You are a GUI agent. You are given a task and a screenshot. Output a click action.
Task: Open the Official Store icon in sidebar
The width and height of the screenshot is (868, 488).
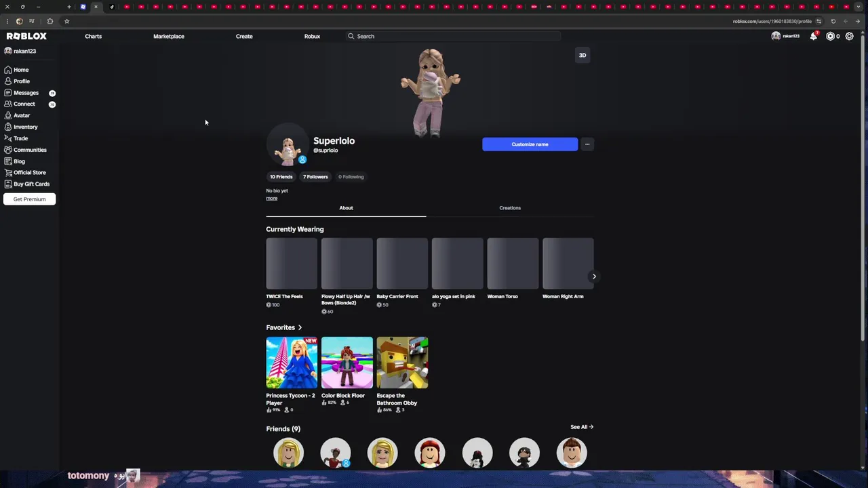click(x=8, y=172)
